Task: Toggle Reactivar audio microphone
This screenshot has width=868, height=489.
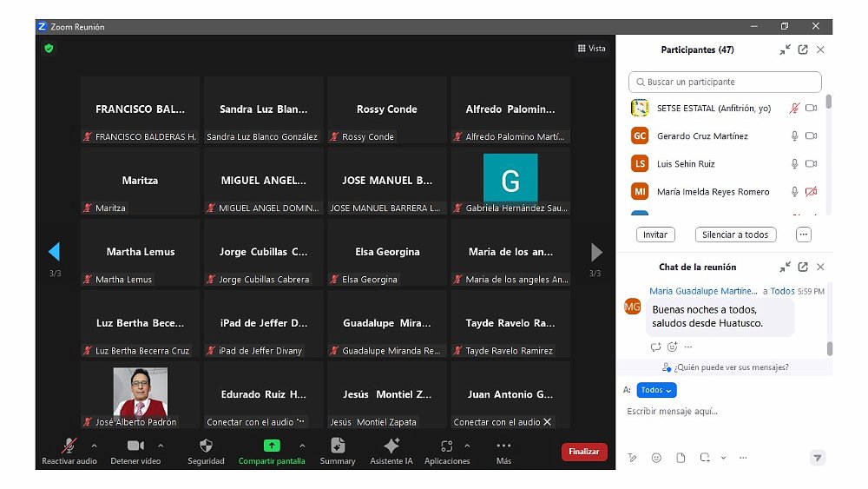Action: [x=69, y=446]
